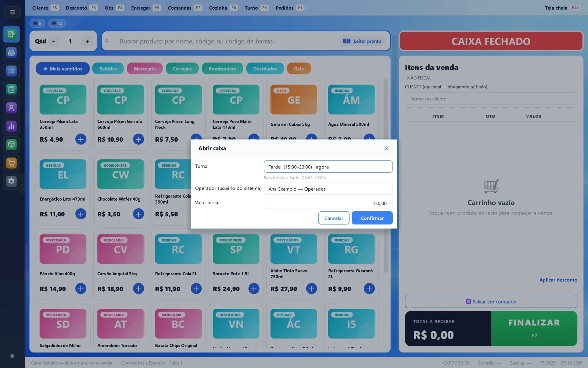This screenshot has height=368, width=588.
Task: Add Carvão Vegetal 3kg with plus button
Action: coord(139,289)
